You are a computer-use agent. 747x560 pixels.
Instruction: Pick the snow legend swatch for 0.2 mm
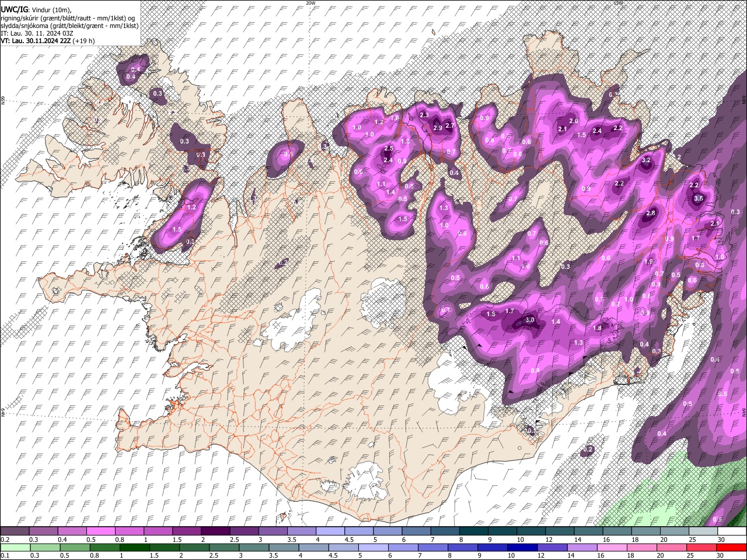pyautogui.click(x=15, y=531)
